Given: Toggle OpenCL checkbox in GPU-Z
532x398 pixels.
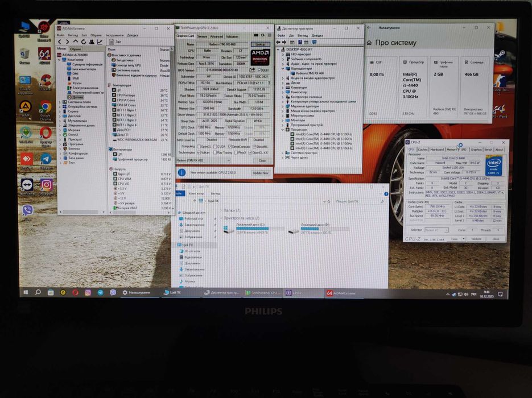Looking at the screenshot, I should tap(199, 147).
